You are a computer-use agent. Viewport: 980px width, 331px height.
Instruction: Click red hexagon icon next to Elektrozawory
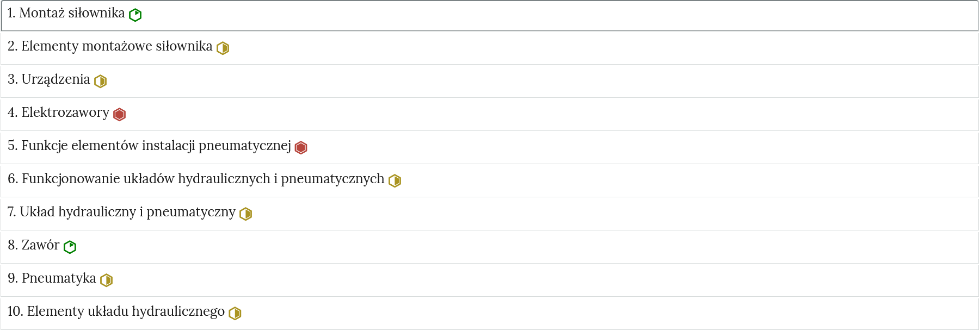click(120, 115)
